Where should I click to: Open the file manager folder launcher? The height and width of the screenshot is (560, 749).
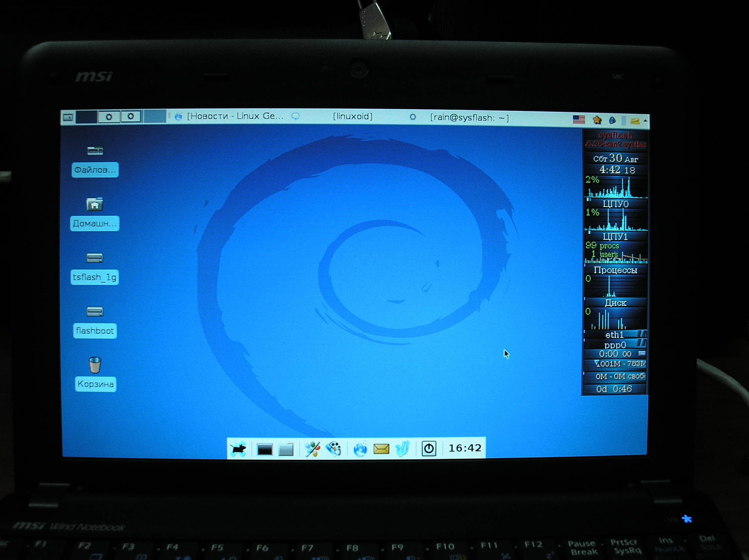pos(286,450)
